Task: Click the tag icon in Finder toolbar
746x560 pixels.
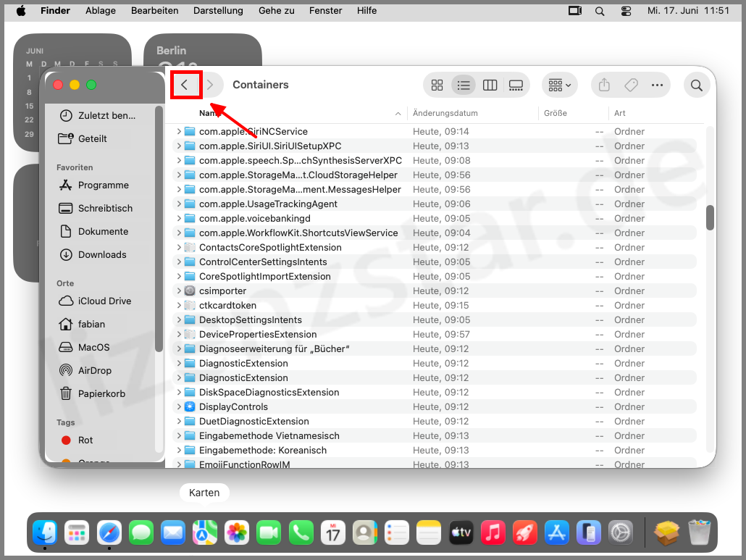Action: (x=631, y=85)
